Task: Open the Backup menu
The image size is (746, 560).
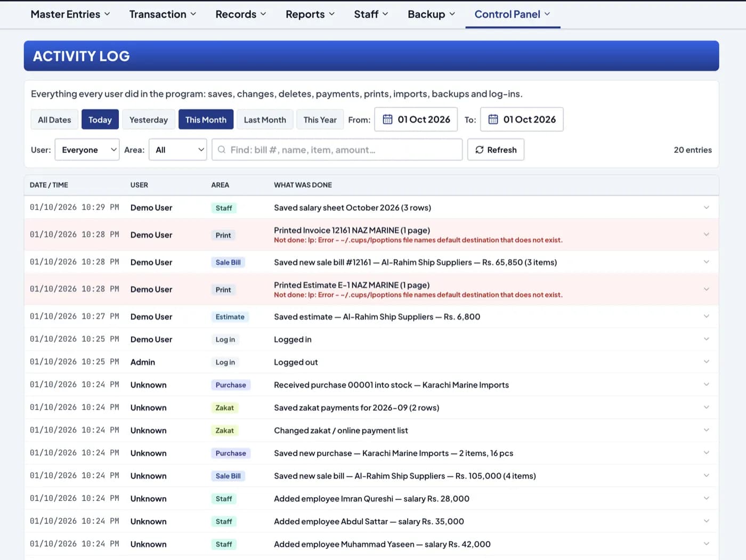Action: click(x=431, y=14)
